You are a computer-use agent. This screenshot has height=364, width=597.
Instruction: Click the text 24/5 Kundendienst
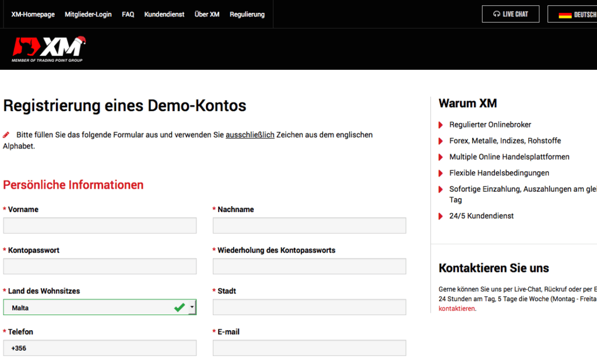(481, 216)
